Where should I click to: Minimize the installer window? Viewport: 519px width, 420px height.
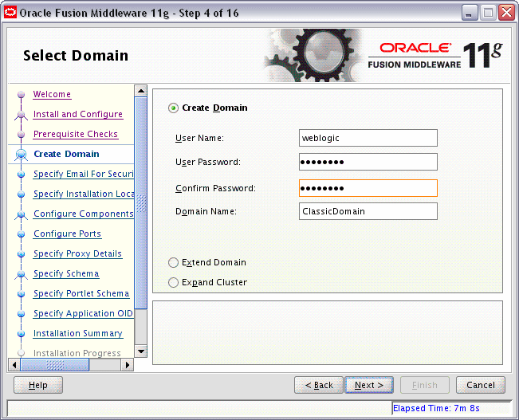tap(470, 13)
